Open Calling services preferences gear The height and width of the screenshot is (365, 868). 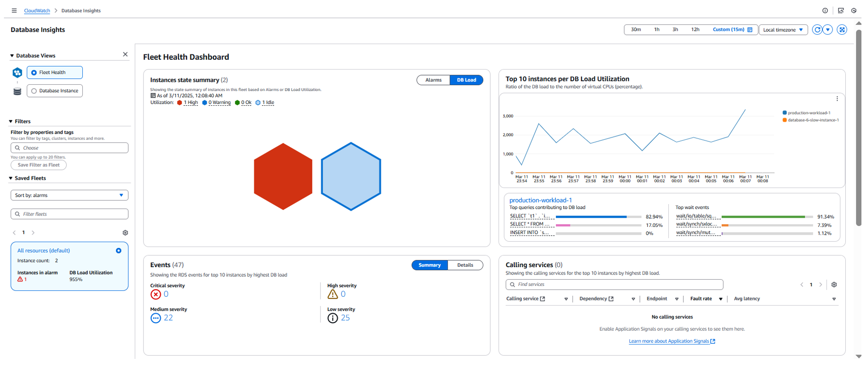point(834,285)
